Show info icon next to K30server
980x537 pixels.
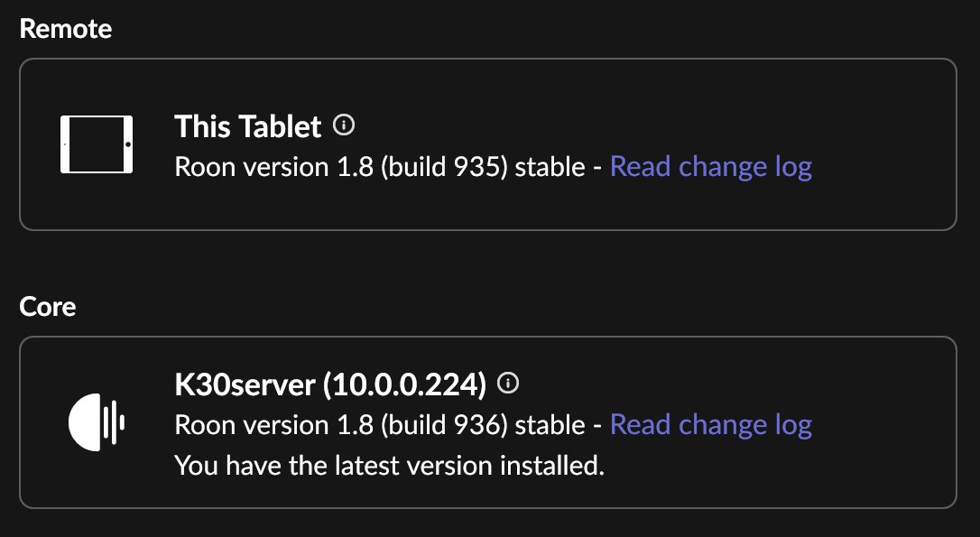(x=509, y=384)
